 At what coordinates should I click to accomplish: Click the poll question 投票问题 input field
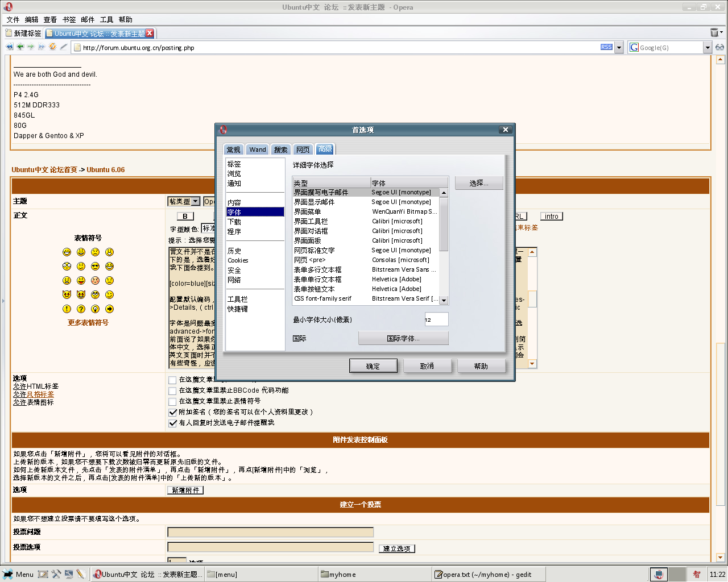(x=270, y=532)
